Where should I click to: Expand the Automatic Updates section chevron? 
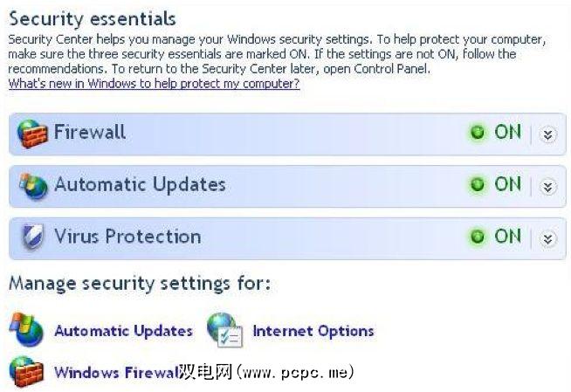point(547,186)
